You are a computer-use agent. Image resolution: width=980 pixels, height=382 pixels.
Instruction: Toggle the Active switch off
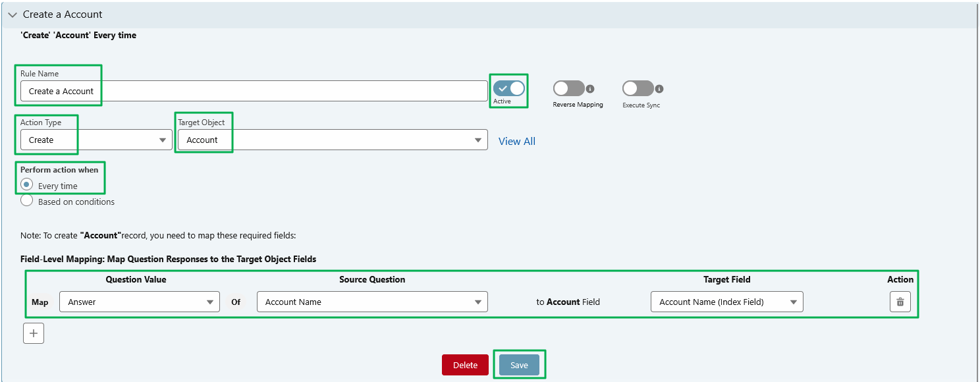click(x=509, y=88)
